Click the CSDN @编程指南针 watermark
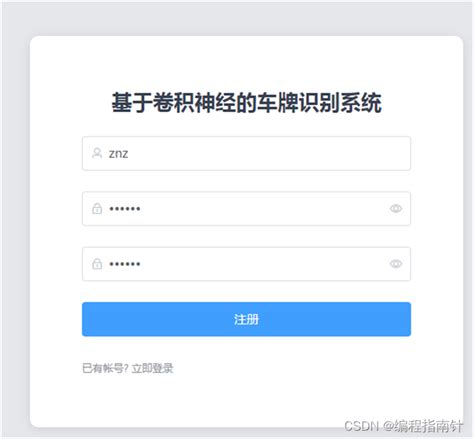 [x=403, y=426]
